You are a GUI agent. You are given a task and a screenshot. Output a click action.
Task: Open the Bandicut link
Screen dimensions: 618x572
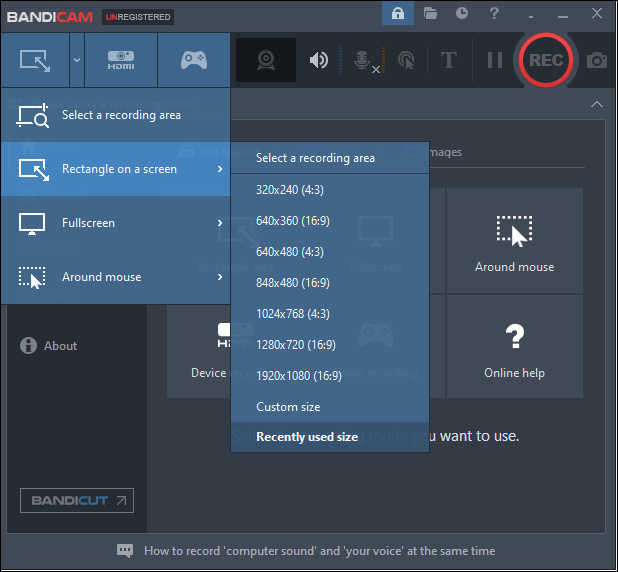coord(76,500)
